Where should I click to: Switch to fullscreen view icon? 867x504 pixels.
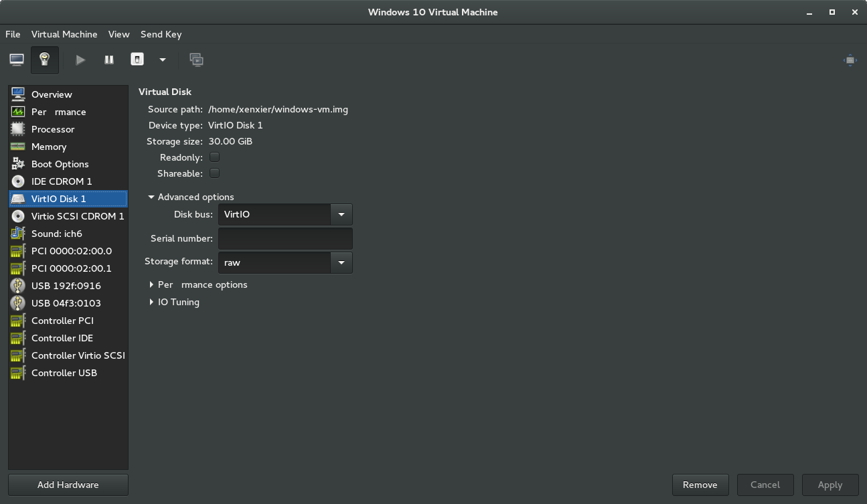850,60
